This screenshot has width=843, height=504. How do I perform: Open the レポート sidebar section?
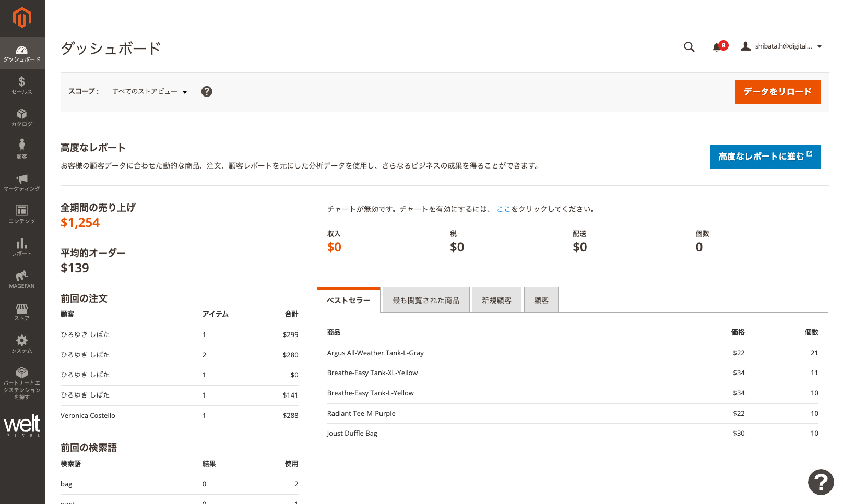point(22,247)
